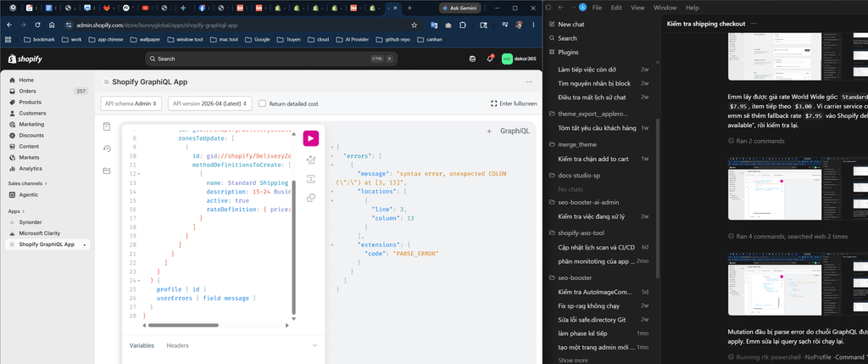Viewport: 868px width, 364px height.
Task: Reload the Shopify admin page
Action: click(37, 25)
